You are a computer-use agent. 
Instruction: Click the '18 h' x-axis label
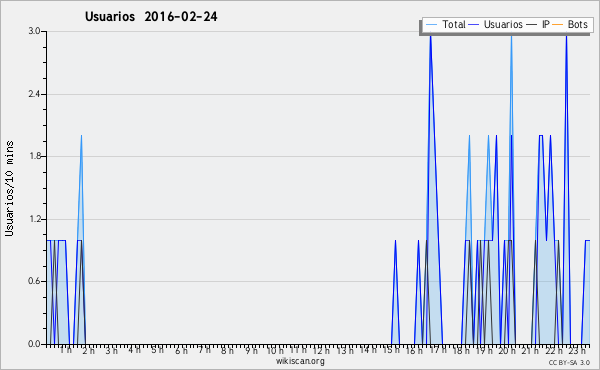[461, 350]
